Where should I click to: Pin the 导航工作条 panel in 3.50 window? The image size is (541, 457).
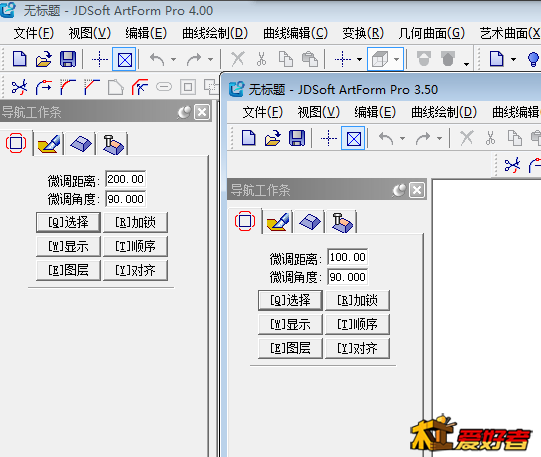pos(399,190)
